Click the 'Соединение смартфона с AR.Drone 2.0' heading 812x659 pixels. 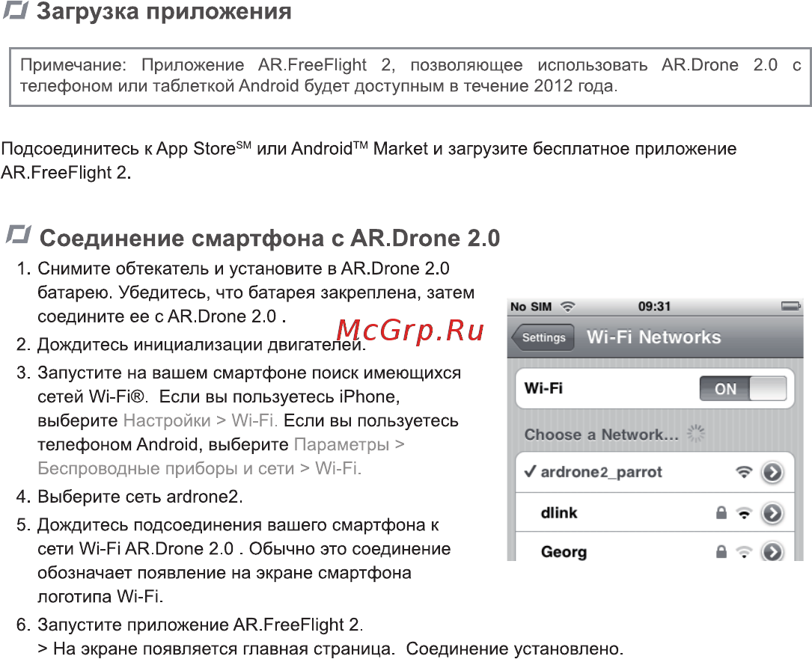(x=270, y=238)
